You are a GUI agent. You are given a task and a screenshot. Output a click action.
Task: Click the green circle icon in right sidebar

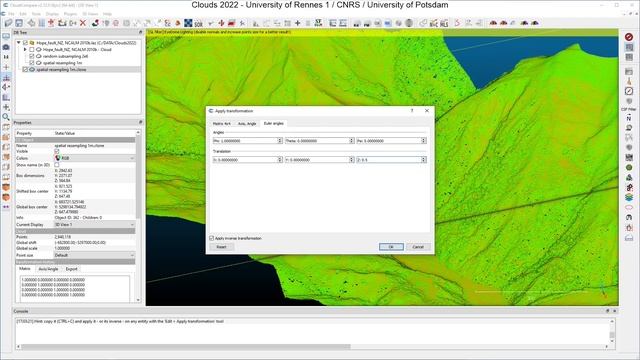coord(629,167)
